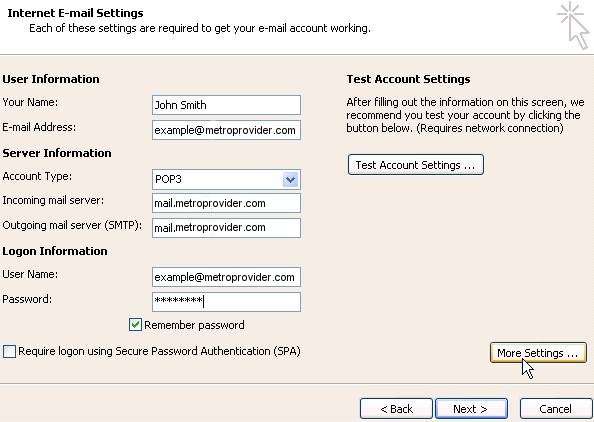Click the Outgoing mail server SMTP field
594x422 pixels.
(226, 228)
